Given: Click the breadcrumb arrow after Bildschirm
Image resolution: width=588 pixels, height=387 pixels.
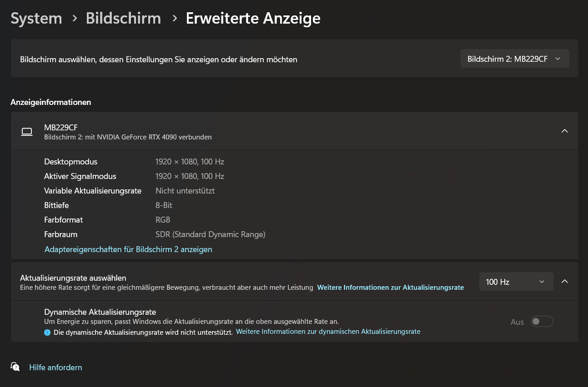Looking at the screenshot, I should (x=174, y=18).
